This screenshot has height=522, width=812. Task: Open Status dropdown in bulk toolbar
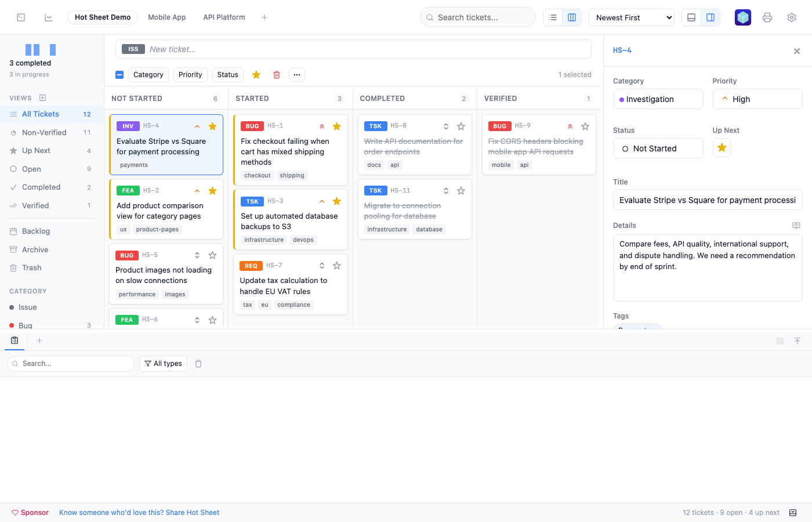click(x=227, y=75)
